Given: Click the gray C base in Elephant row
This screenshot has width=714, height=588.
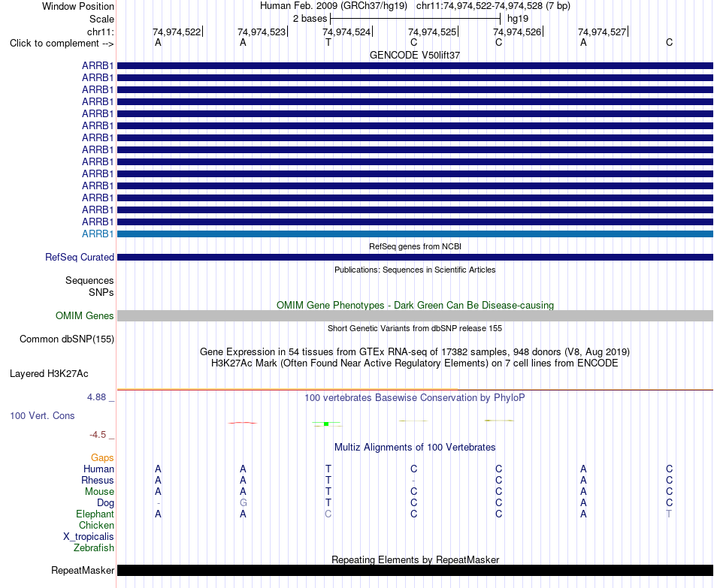Looking at the screenshot, I should point(328,514).
